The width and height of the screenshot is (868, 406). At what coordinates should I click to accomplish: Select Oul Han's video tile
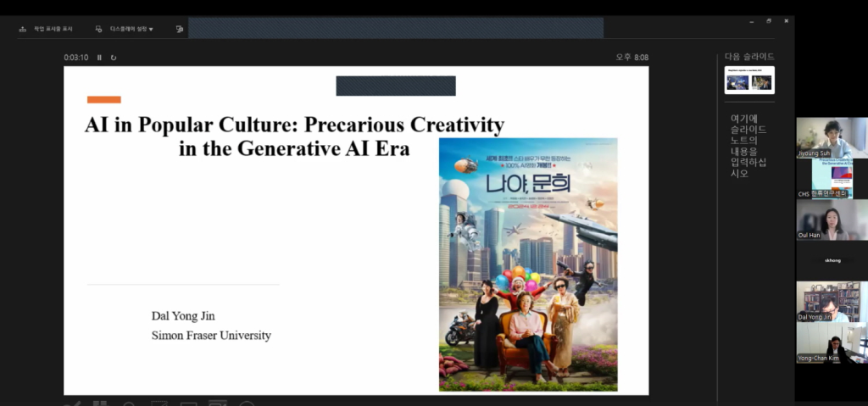pyautogui.click(x=832, y=220)
